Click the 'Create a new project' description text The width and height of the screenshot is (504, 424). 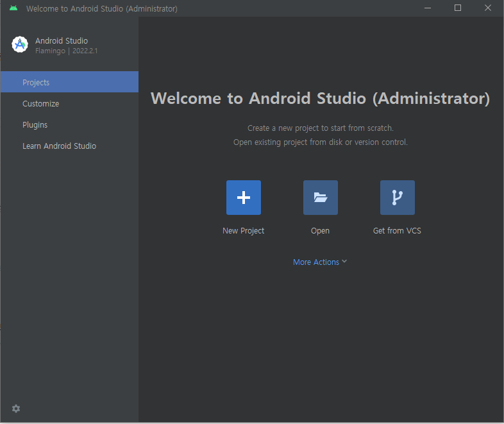[x=321, y=128]
